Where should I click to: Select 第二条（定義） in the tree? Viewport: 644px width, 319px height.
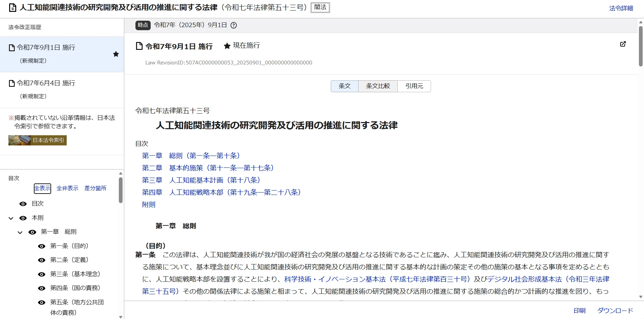[x=69, y=260]
